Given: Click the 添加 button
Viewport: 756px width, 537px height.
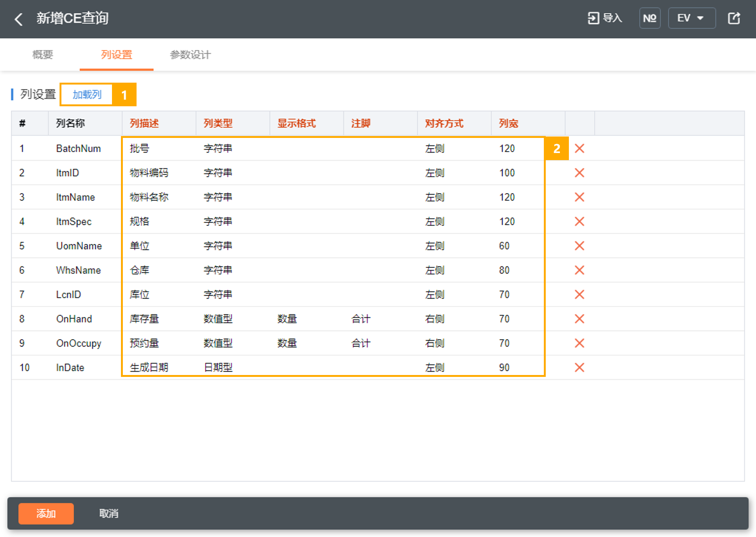Looking at the screenshot, I should tap(46, 513).
